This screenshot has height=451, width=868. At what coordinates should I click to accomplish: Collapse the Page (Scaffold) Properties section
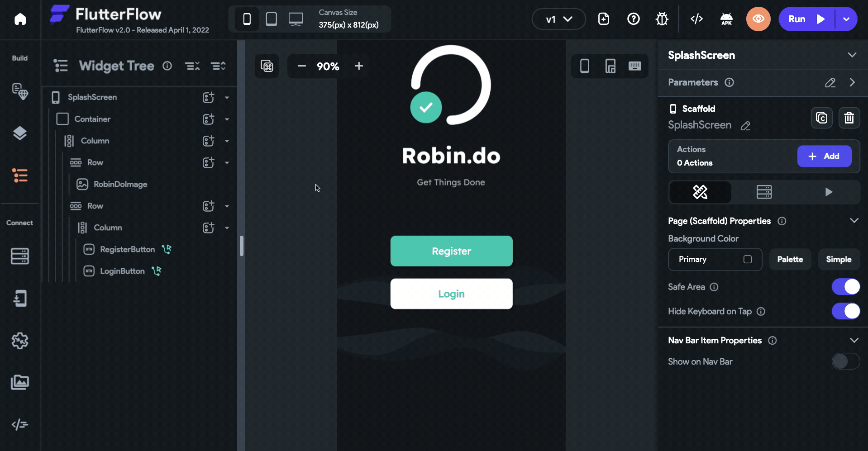[854, 221]
